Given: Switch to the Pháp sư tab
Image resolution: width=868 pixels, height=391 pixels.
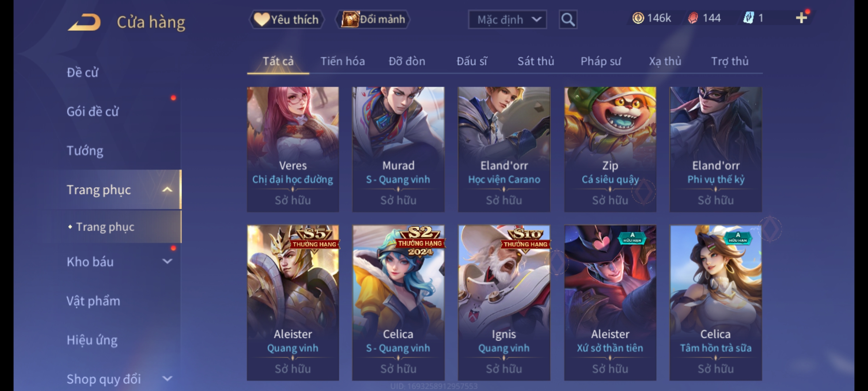Looking at the screenshot, I should click(x=600, y=61).
